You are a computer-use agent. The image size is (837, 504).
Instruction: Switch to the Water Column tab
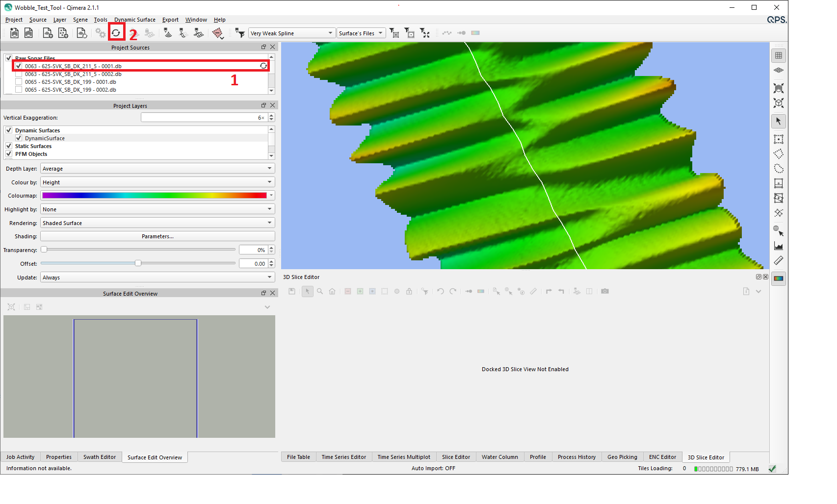point(499,456)
